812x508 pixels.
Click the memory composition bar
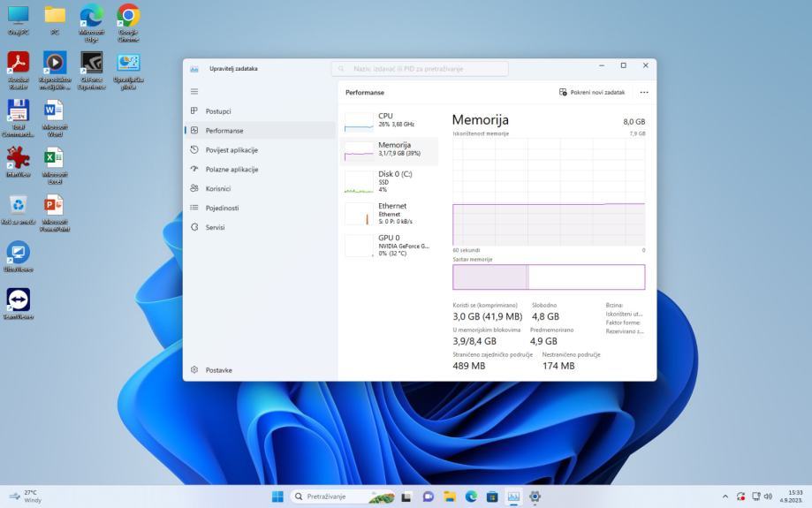(x=548, y=277)
